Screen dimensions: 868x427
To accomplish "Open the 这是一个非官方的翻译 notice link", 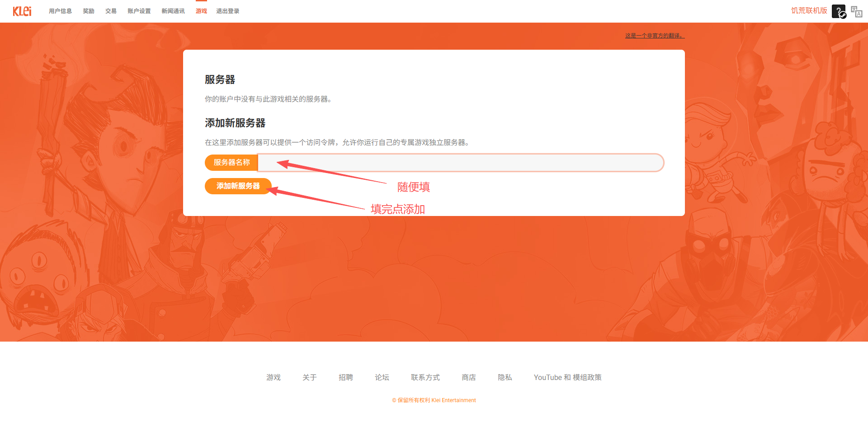I will pyautogui.click(x=655, y=36).
